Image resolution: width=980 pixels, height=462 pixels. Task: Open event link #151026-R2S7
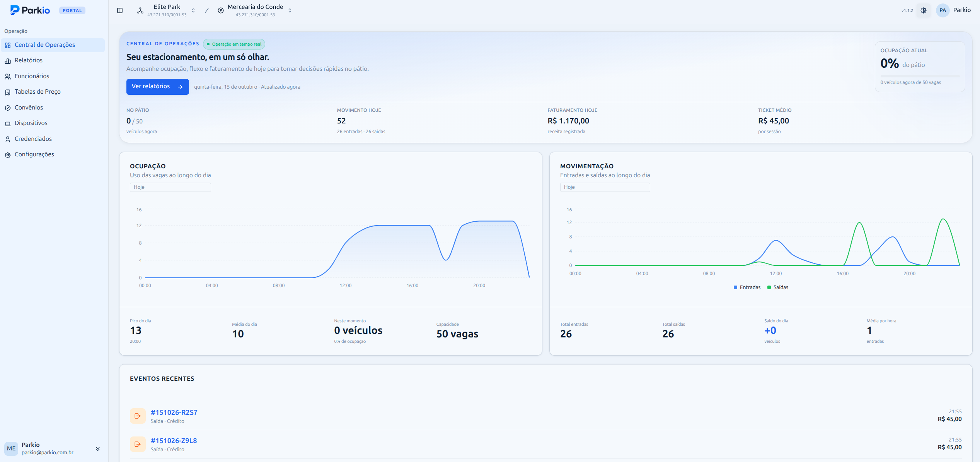(x=174, y=412)
